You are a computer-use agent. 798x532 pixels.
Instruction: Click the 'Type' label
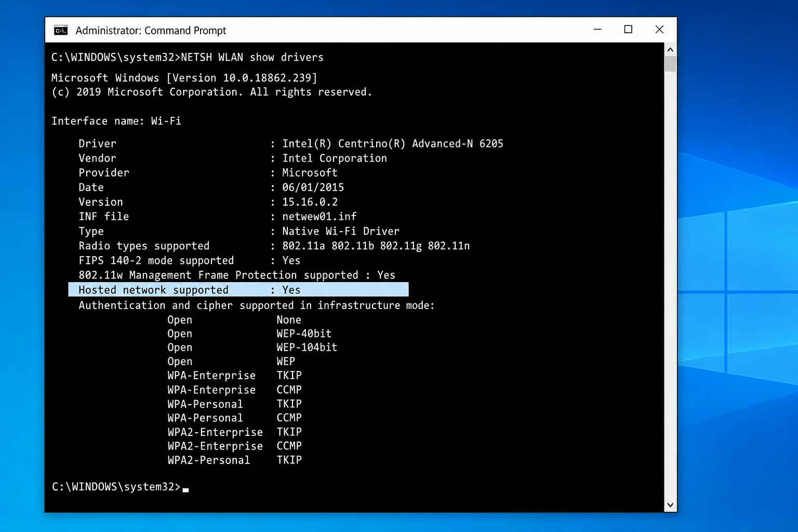pyautogui.click(x=91, y=231)
